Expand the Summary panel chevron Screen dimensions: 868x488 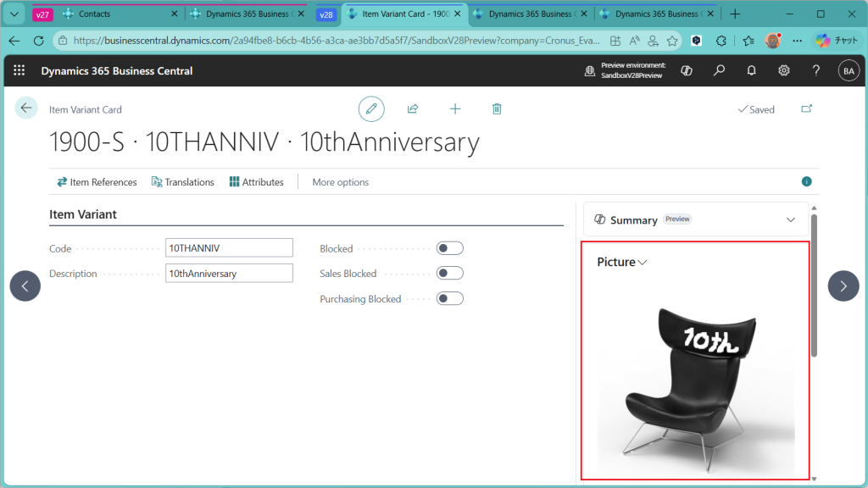pos(791,219)
